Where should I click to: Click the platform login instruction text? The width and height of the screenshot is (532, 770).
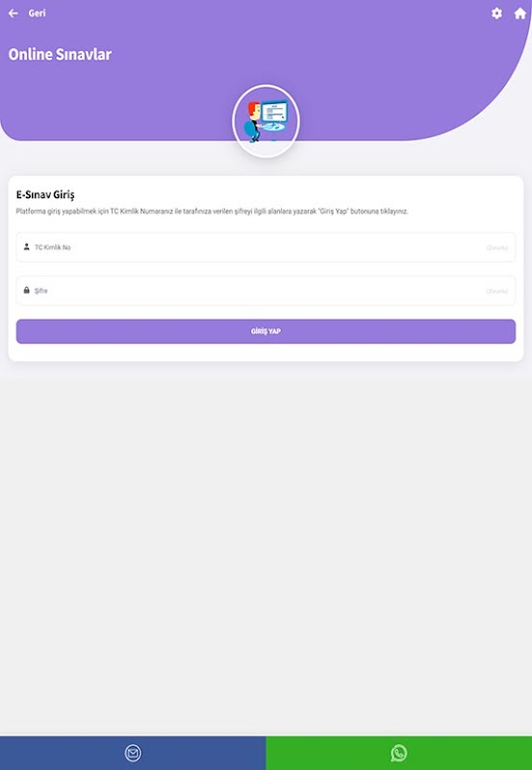click(212, 212)
